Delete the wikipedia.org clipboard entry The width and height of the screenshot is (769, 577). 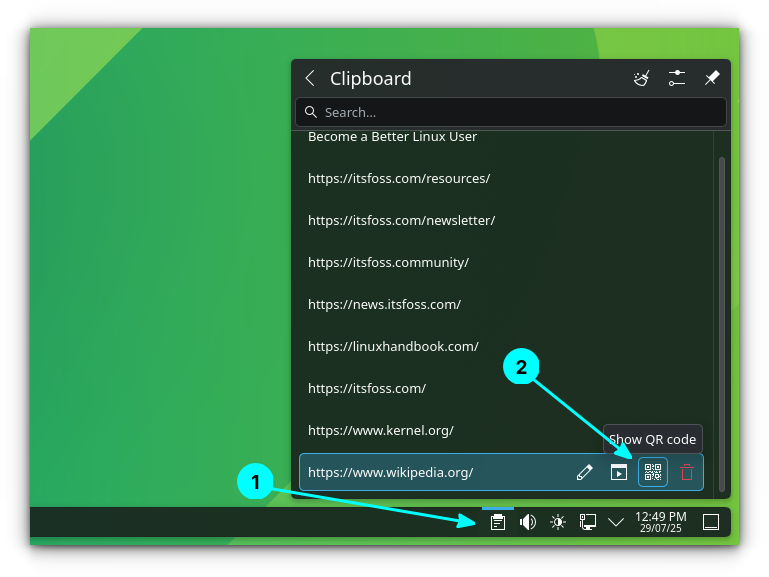687,472
